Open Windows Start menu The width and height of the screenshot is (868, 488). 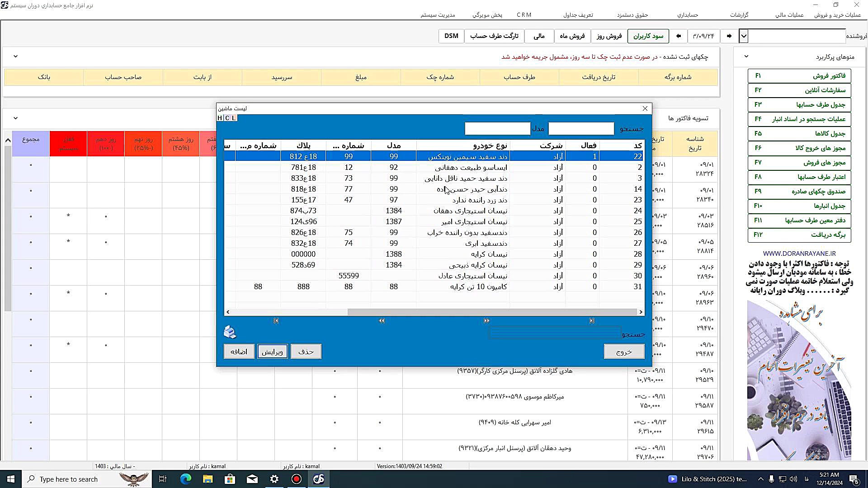click(x=11, y=479)
